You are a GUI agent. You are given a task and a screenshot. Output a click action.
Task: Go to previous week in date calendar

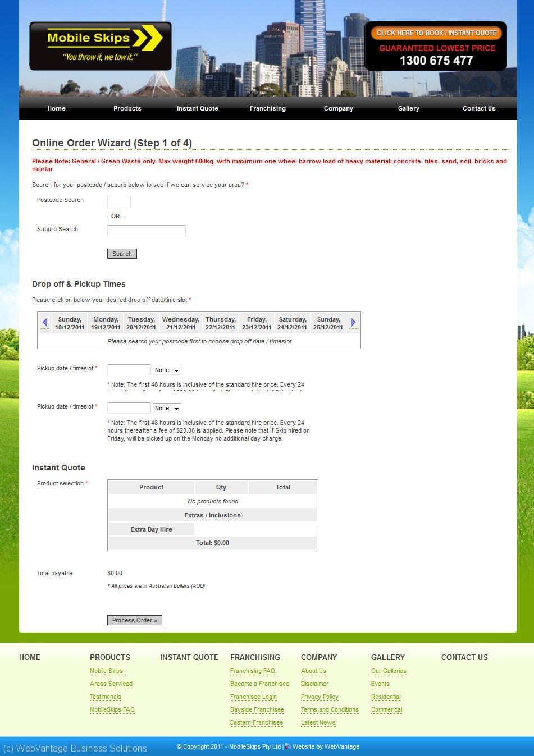pos(45,323)
